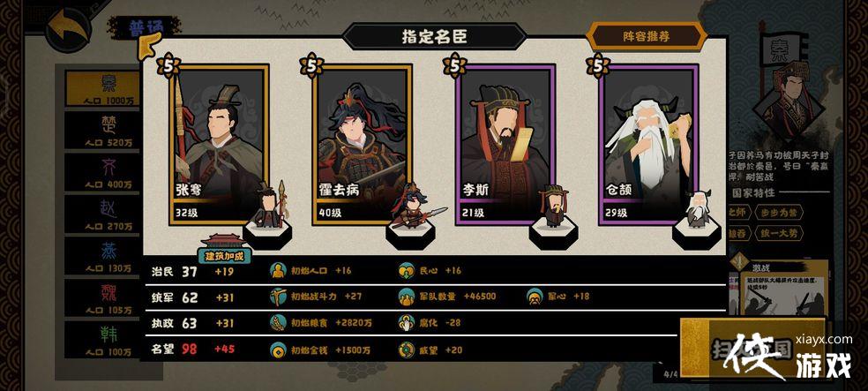Choose the 李斯 minister card
Image resolution: width=868 pixels, height=391 pixels.
(x=505, y=145)
